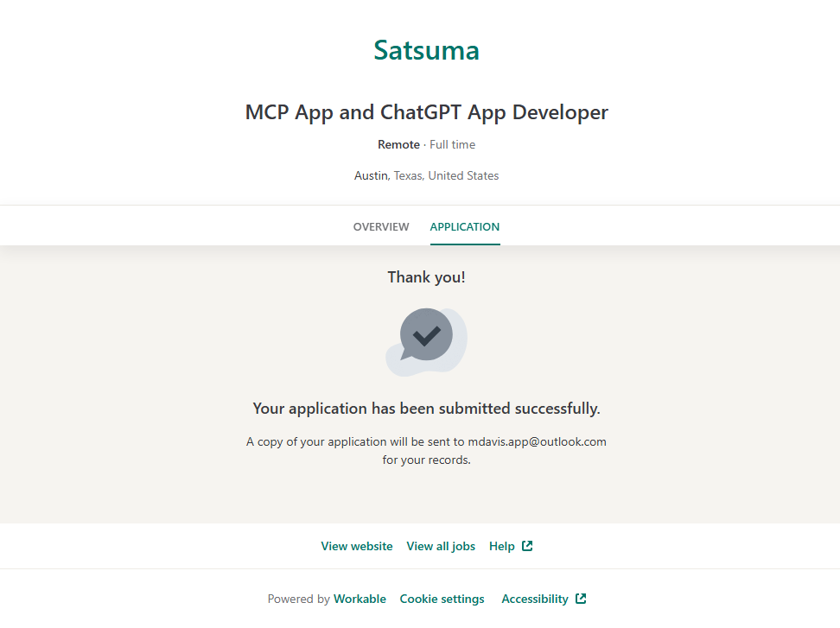The image size is (840, 628).
Task: Open the Help link
Action: pyautogui.click(x=501, y=547)
